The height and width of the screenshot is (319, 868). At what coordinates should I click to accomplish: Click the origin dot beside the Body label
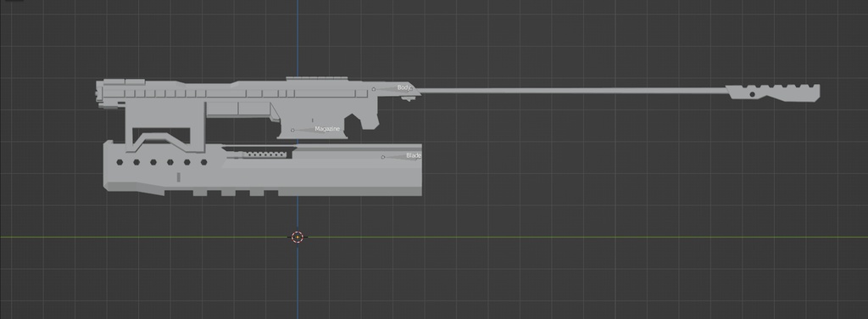(x=373, y=89)
